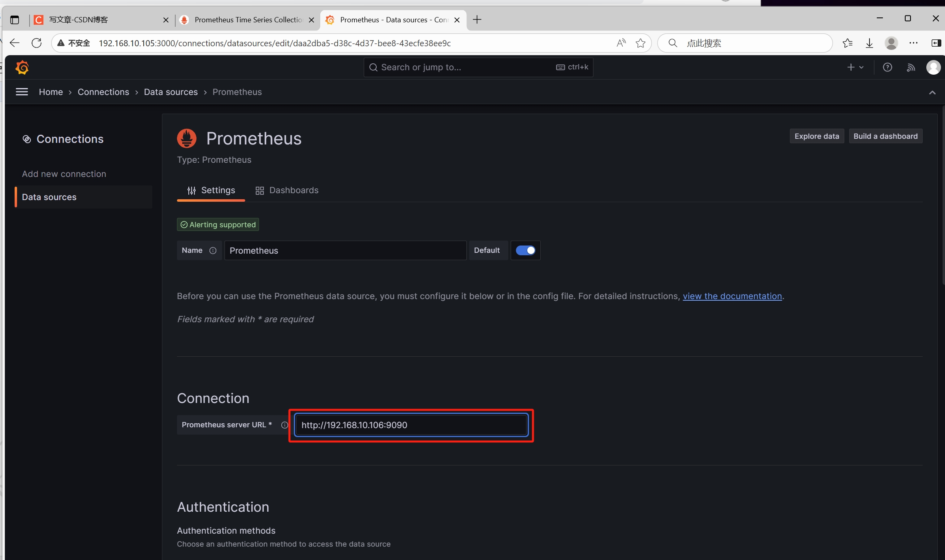Collapse the top bar with chevron

point(932,93)
